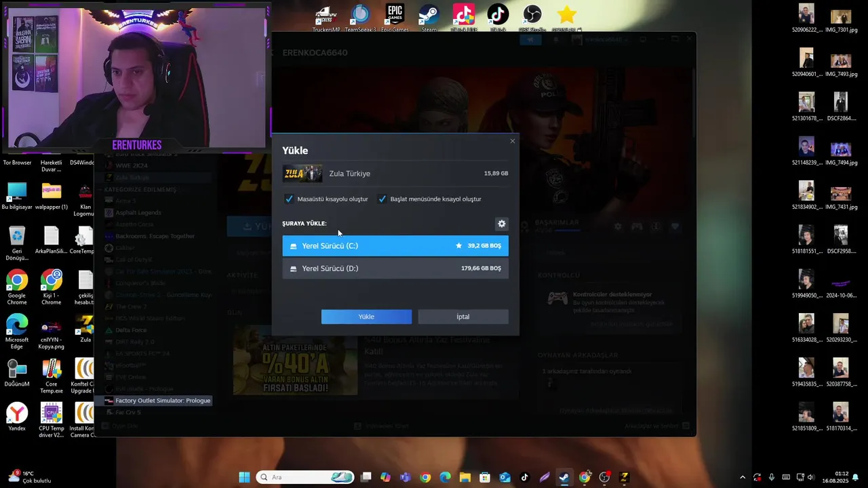Select Delta Force in Steam library
The width and height of the screenshot is (868, 488).
pos(131,330)
